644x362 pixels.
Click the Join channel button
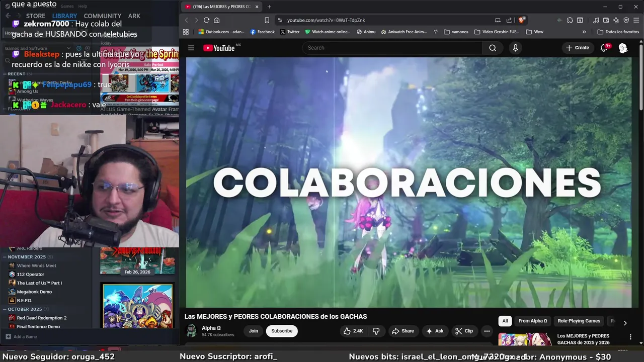[x=253, y=331]
